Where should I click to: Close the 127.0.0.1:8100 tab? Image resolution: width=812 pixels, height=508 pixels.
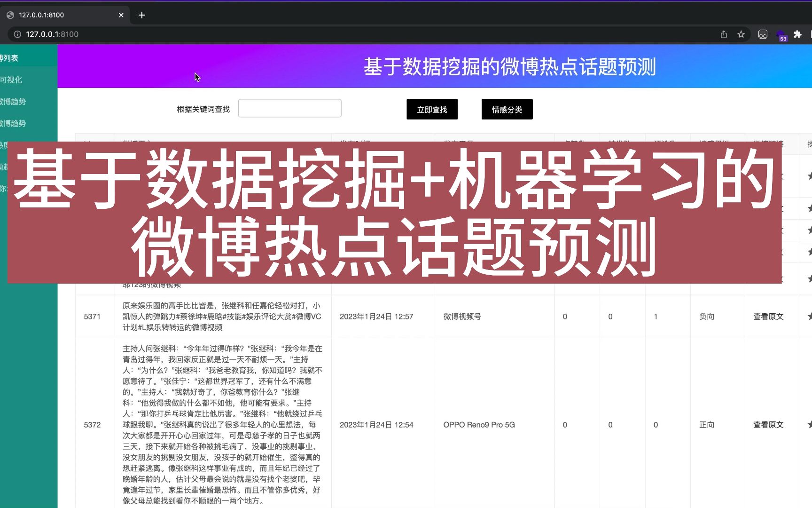121,15
